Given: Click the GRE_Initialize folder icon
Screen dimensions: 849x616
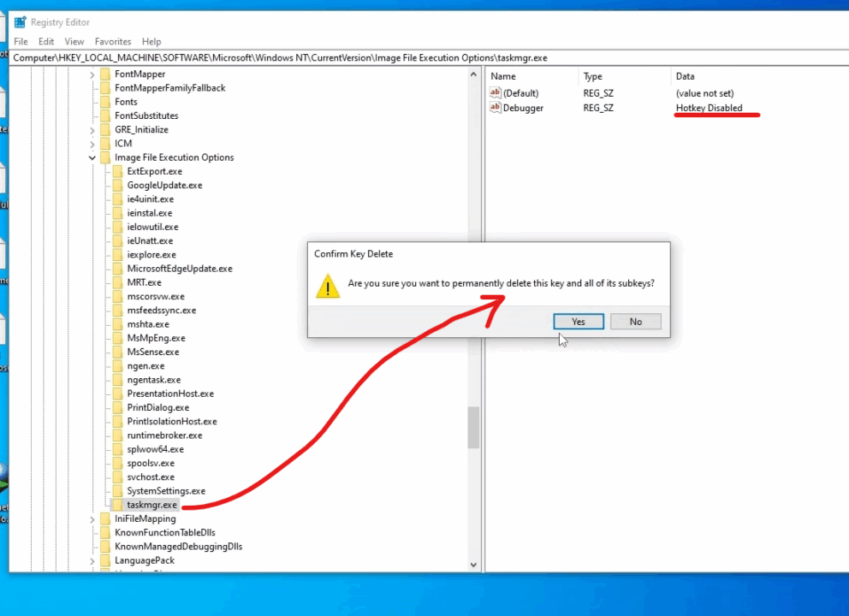Looking at the screenshot, I should tap(105, 129).
